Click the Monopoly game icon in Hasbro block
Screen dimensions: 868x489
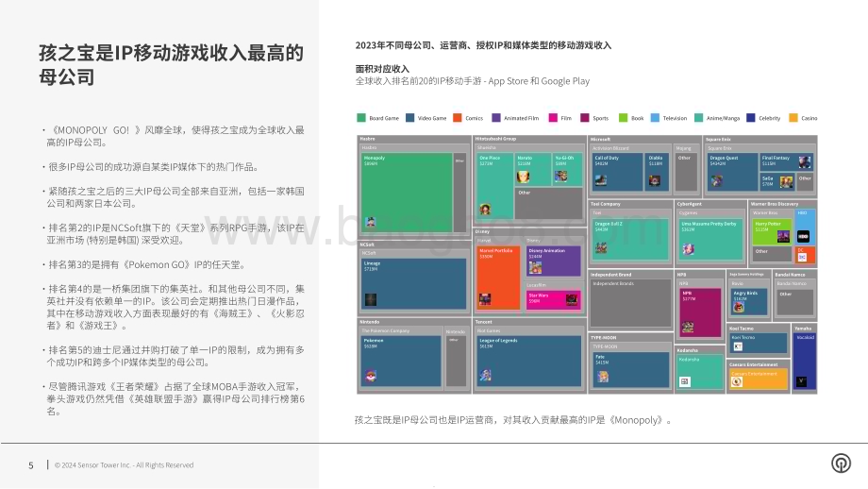tap(371, 222)
